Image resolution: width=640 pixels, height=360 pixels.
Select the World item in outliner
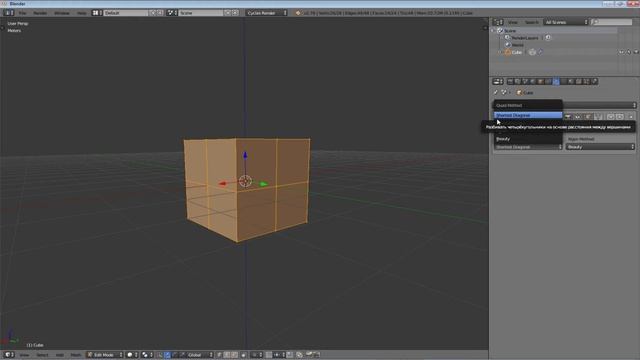(x=518, y=45)
